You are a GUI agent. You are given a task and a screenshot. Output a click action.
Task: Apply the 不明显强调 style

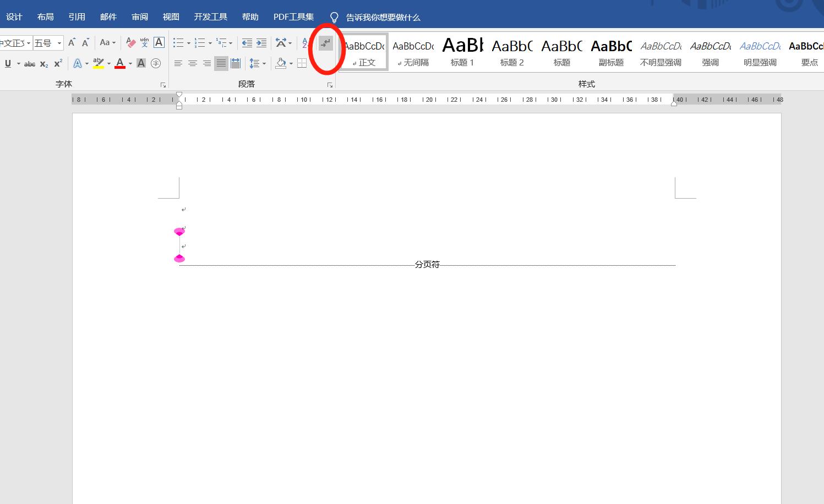661,52
